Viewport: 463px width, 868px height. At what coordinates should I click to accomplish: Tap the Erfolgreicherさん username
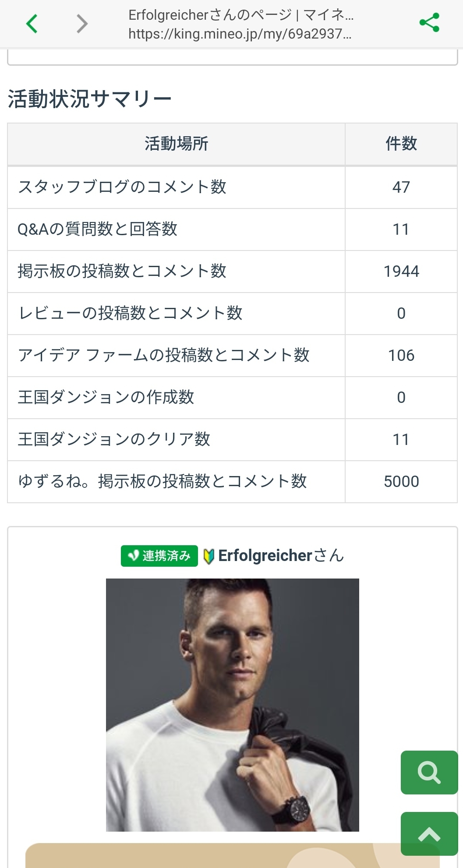pos(281,555)
